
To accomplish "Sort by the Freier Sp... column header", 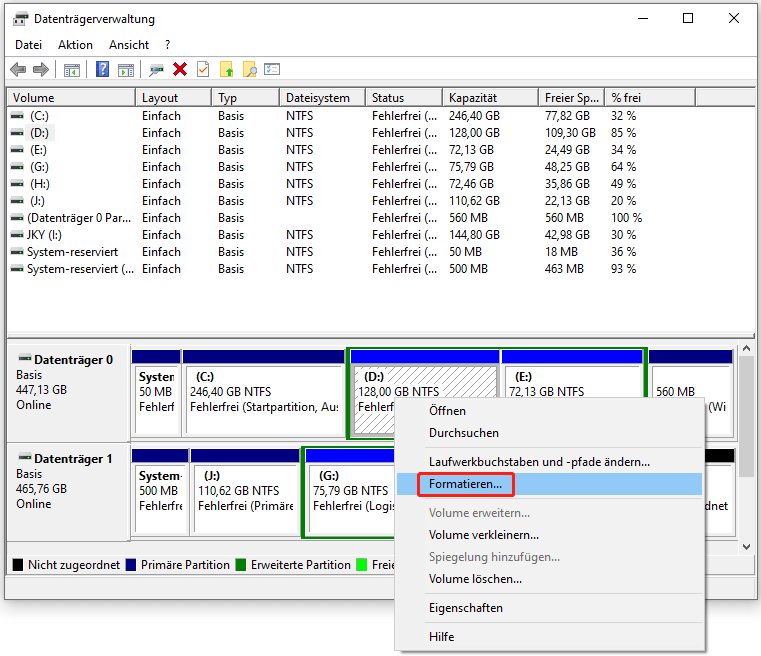I will tap(571, 98).
